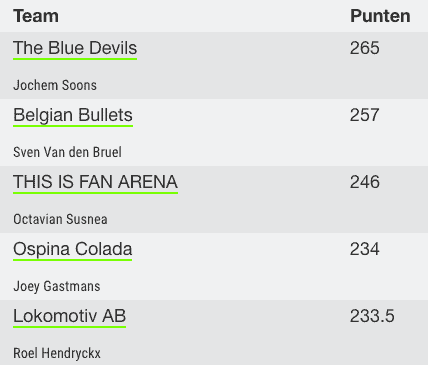Click the 233.5 points value
428x365 pixels.
pos(372,316)
